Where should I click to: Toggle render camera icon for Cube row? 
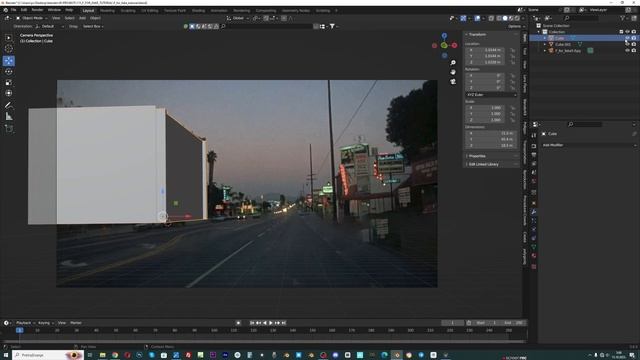[634, 38]
